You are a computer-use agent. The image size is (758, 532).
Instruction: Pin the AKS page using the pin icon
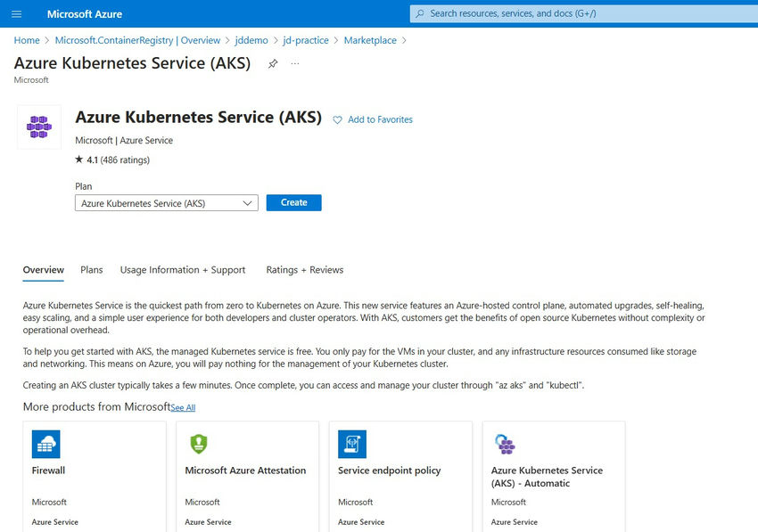pyautogui.click(x=274, y=63)
